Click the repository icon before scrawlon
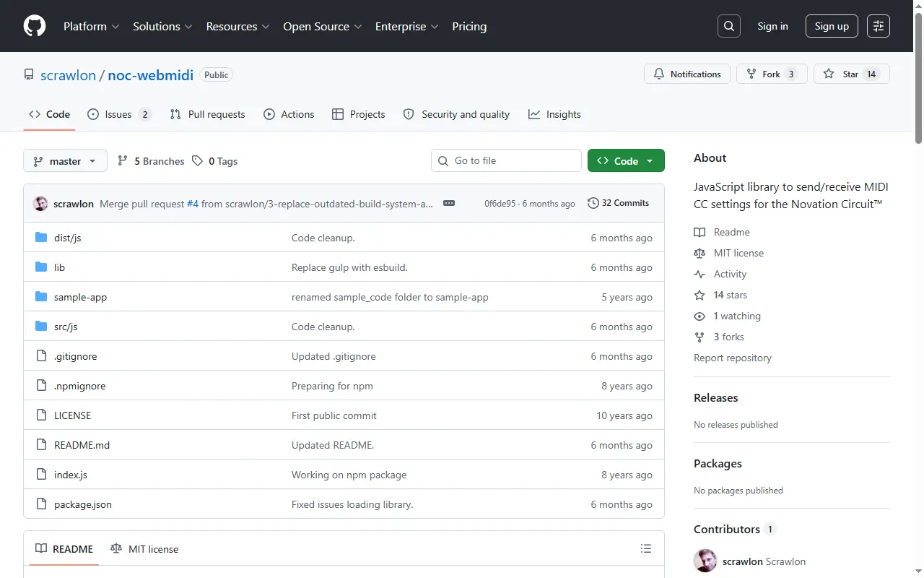Viewport: 924px width, 578px height. point(29,74)
